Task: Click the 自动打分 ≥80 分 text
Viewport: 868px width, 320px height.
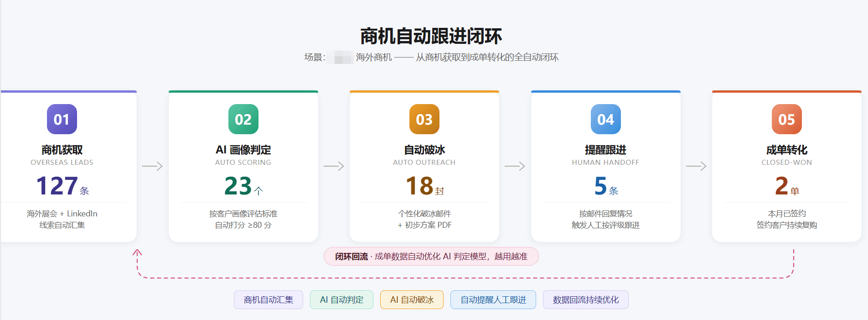Action: click(x=243, y=225)
